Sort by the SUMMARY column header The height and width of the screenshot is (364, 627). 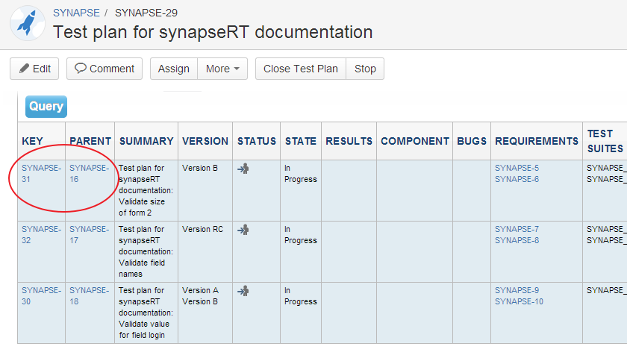[146, 141]
